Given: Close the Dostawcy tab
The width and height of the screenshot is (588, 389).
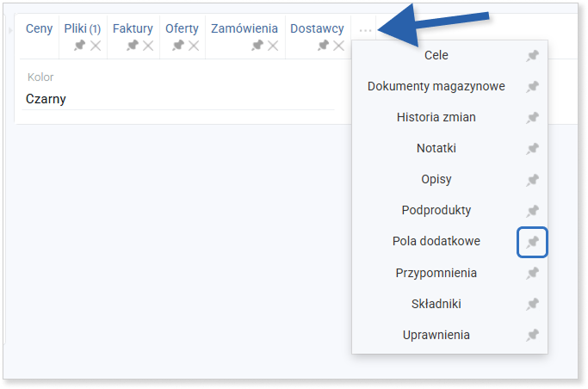Looking at the screenshot, I should (x=338, y=46).
